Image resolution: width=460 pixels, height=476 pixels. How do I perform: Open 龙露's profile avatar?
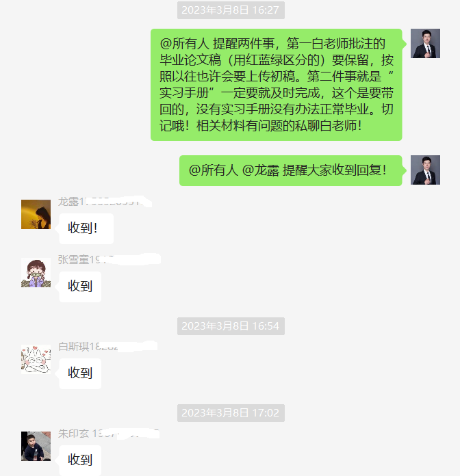36,214
